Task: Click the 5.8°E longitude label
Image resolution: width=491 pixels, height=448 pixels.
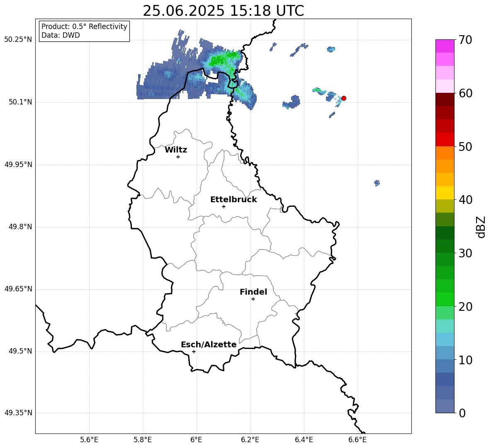Action: (143, 440)
